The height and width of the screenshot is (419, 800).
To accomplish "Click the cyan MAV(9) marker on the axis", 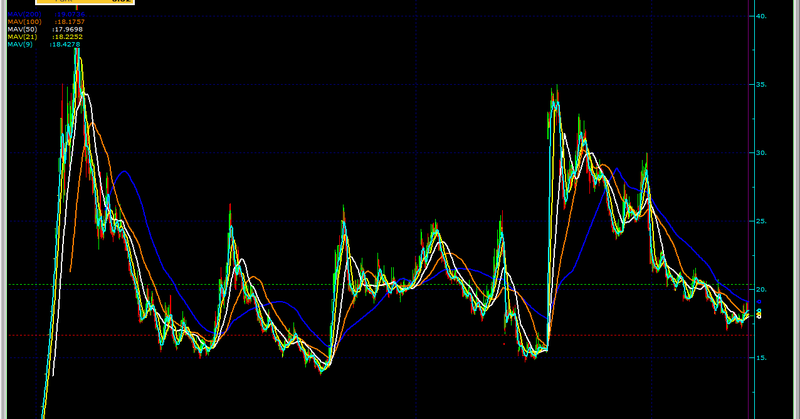I will pos(759,310).
